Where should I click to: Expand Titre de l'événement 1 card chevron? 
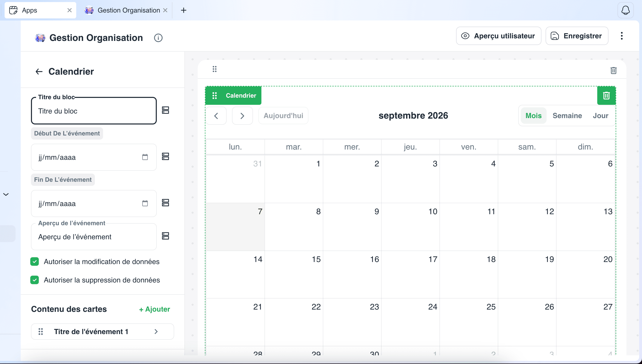[x=156, y=332]
